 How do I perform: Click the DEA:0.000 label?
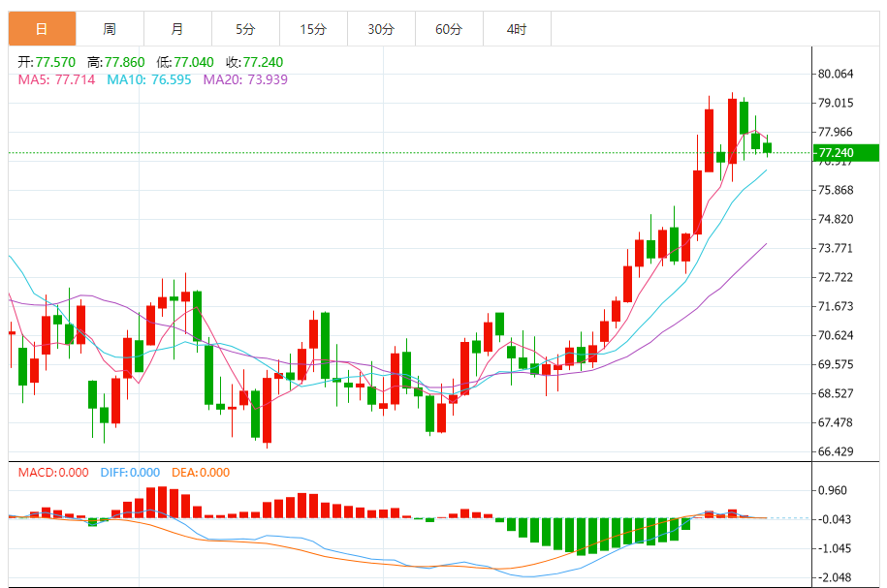coord(201,473)
